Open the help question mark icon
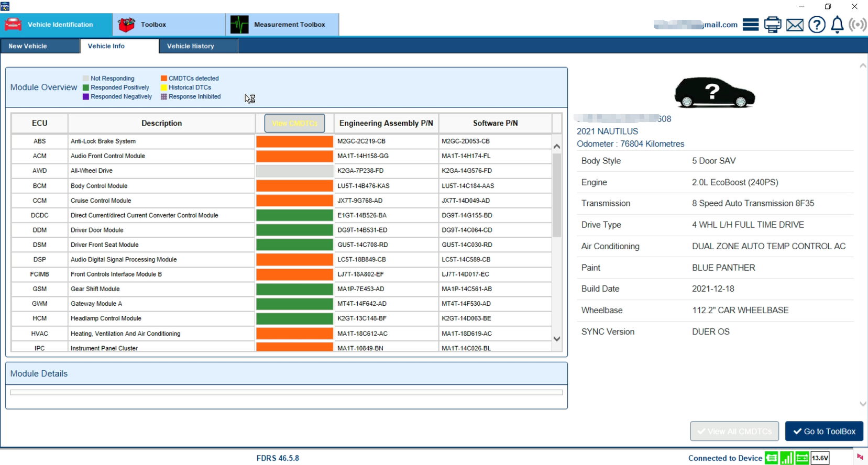The height and width of the screenshot is (465, 868). click(x=817, y=25)
